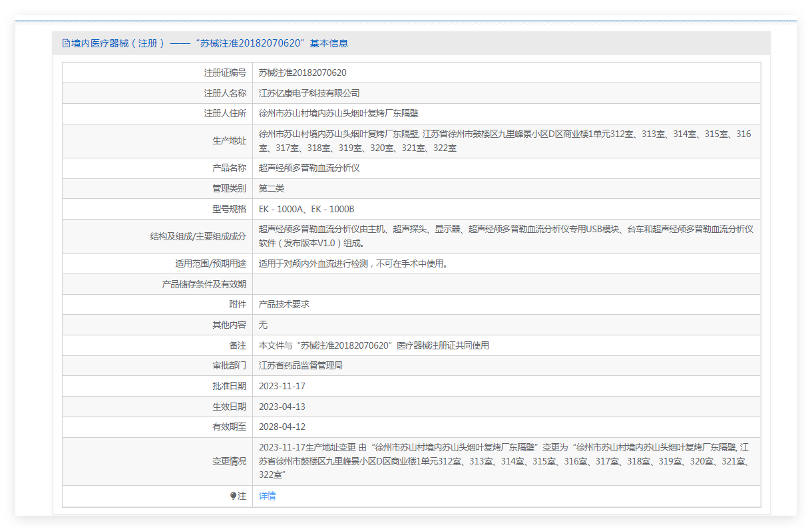Select product name 超声经颅多普勒血流分析仪
The image size is (812, 531).
pyautogui.click(x=309, y=168)
